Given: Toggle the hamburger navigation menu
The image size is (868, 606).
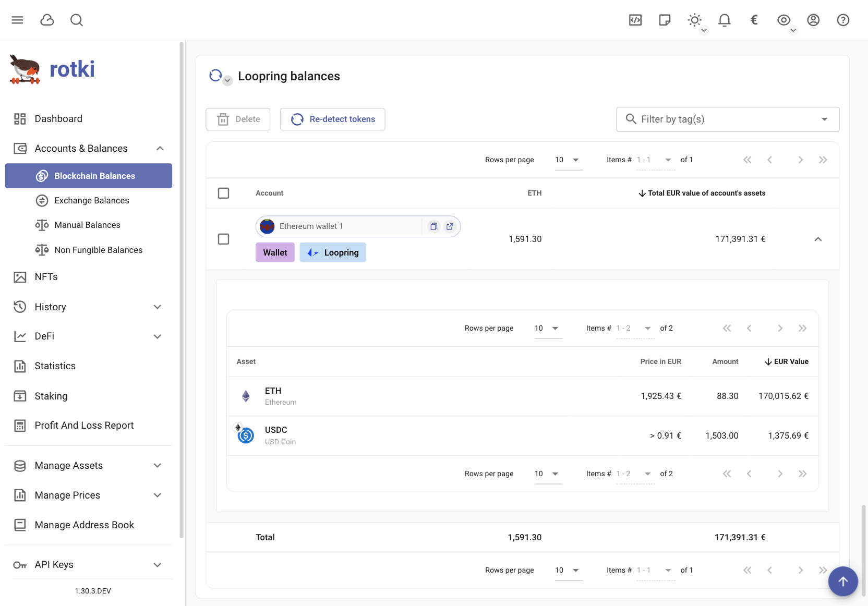Looking at the screenshot, I should (17, 20).
